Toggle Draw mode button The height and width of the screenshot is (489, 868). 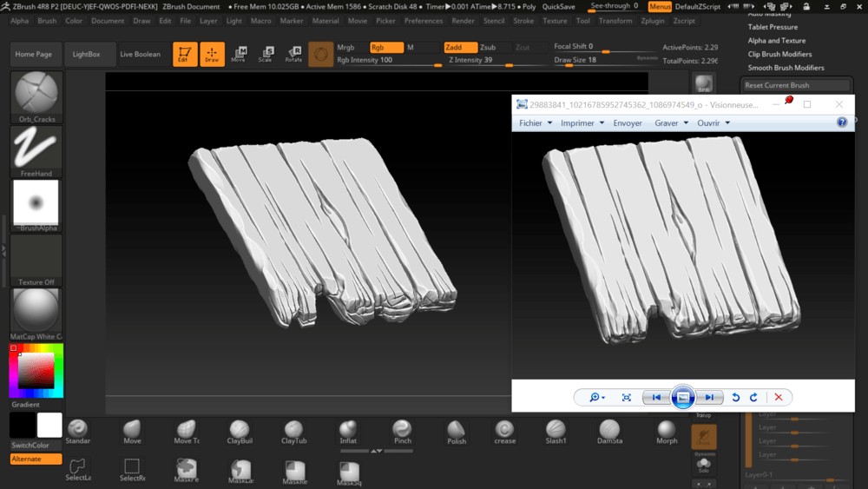tap(212, 54)
